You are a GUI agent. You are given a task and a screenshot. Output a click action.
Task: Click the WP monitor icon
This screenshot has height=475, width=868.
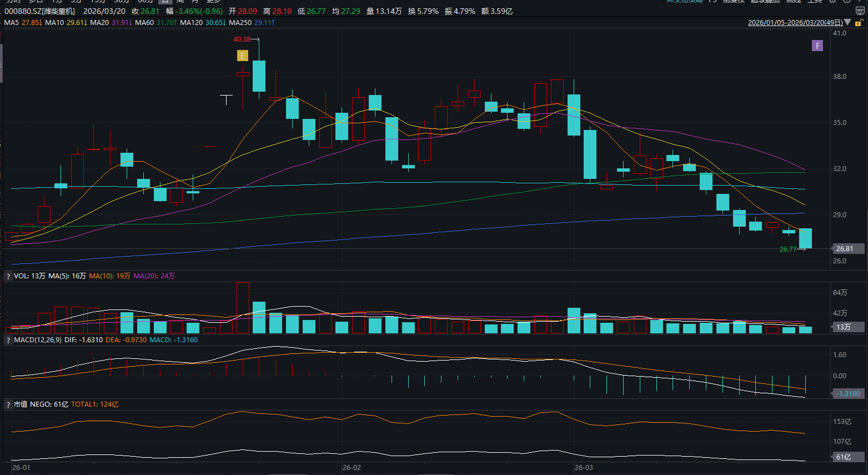[x=860, y=11]
